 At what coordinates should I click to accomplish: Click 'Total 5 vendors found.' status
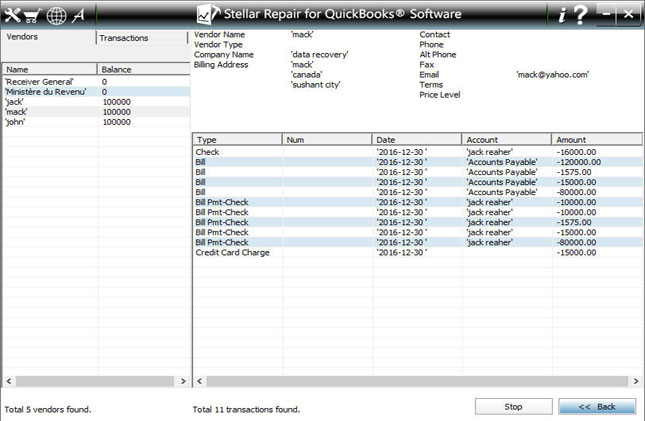click(x=48, y=409)
